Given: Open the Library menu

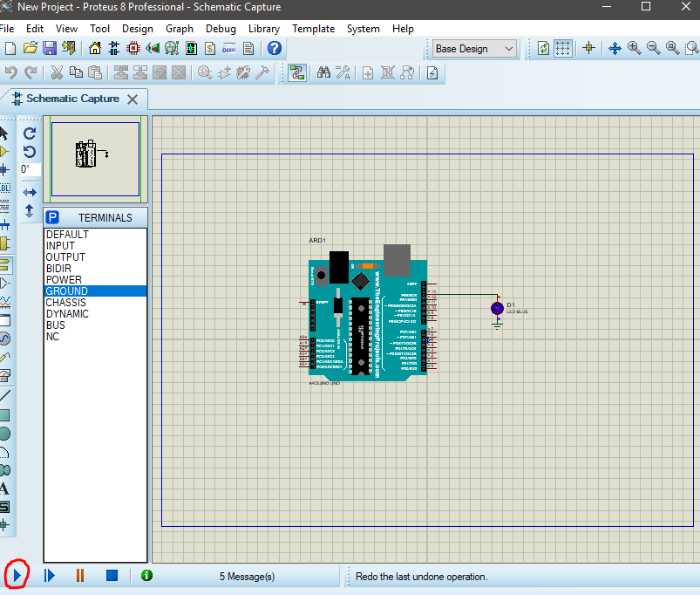Looking at the screenshot, I should pyautogui.click(x=264, y=29).
